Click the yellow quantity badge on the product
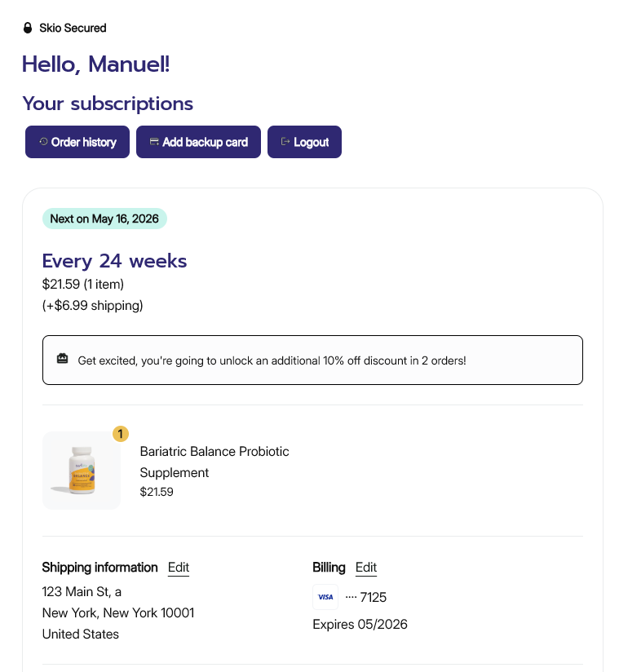This screenshot has height=672, width=619. point(120,434)
